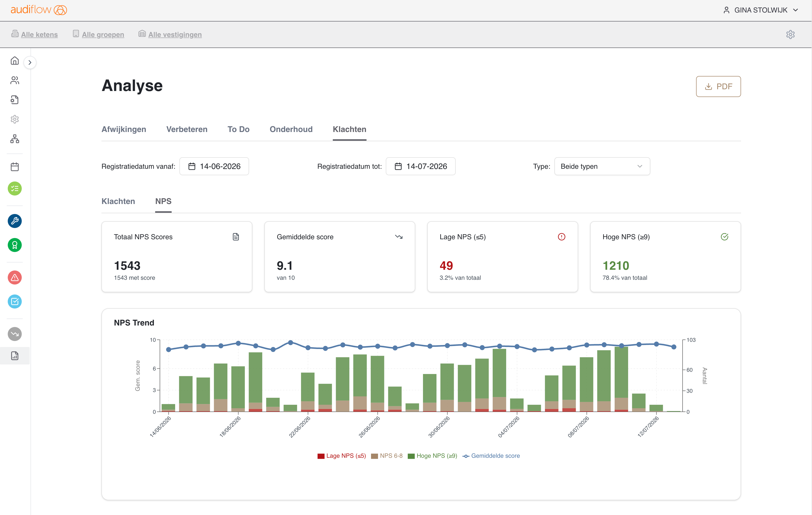
Task: Click the sidebar gear settings icon
Action: pos(14,119)
